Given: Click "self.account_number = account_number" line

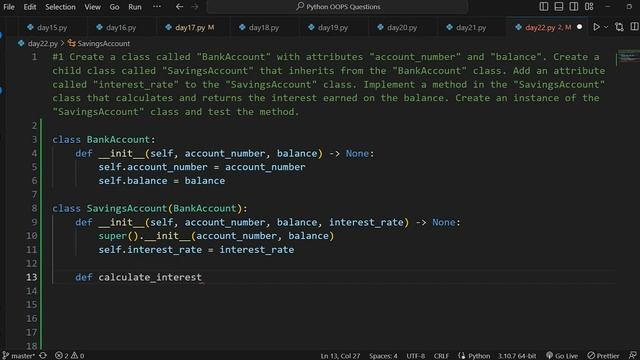Looking at the screenshot, I should tap(202, 167).
